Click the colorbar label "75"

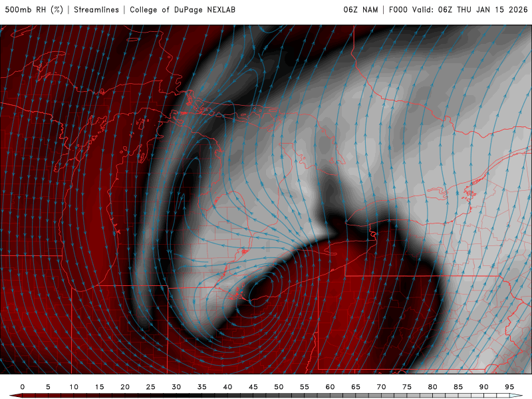click(407, 387)
